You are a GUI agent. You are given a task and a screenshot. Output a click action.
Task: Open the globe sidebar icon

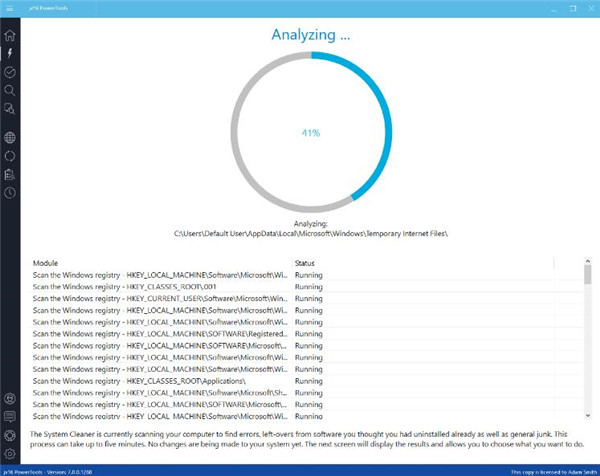[10, 138]
